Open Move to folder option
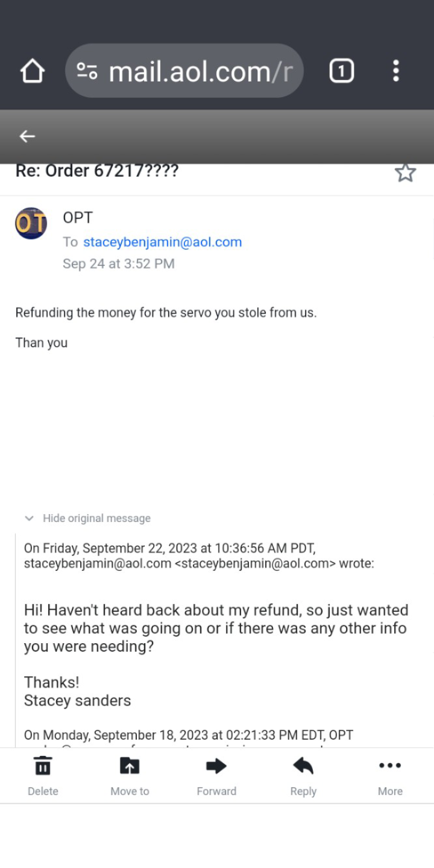The image size is (434, 868). pos(130,776)
